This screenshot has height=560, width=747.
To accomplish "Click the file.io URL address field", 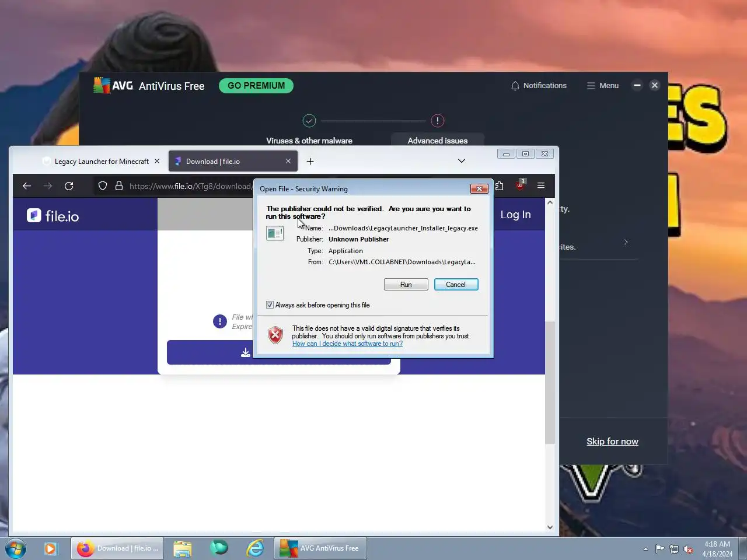I will (x=190, y=186).
